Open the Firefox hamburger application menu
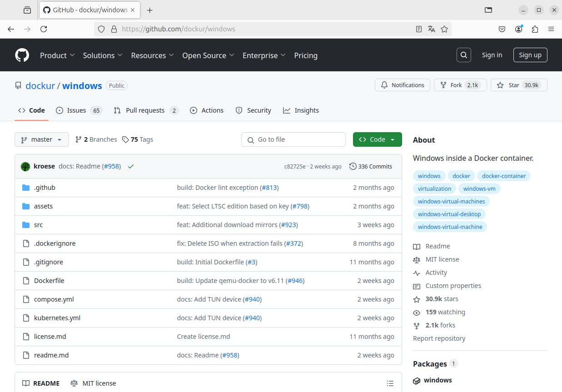 pyautogui.click(x=551, y=29)
